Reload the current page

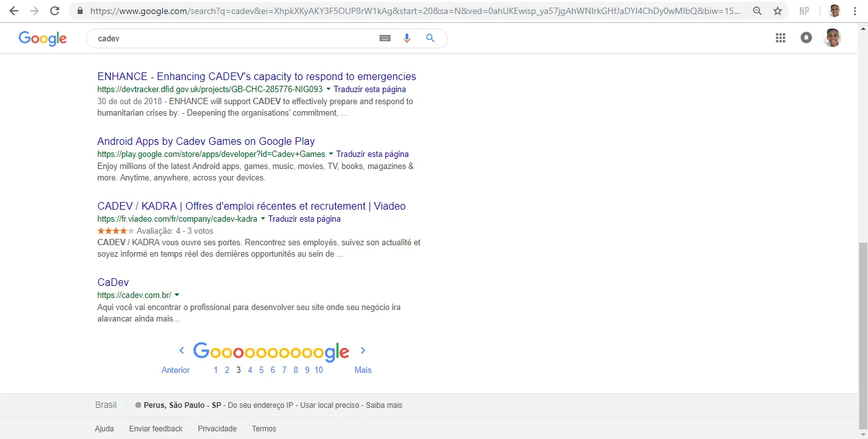55,10
